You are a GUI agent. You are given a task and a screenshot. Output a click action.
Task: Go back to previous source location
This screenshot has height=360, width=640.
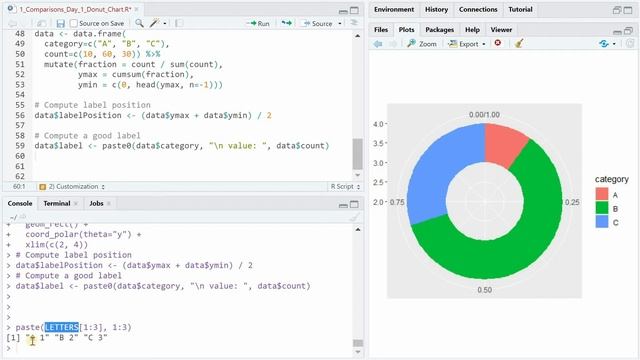(13, 23)
